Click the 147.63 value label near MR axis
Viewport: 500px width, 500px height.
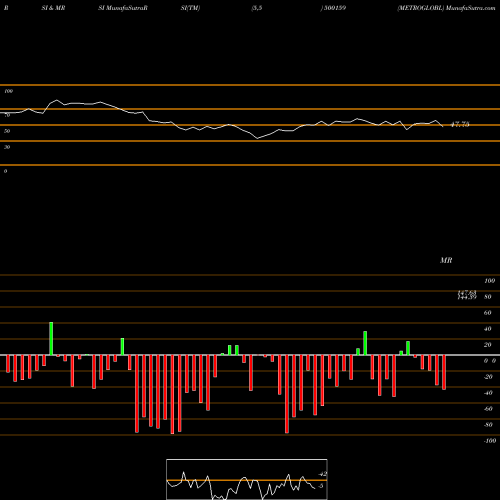point(467,293)
